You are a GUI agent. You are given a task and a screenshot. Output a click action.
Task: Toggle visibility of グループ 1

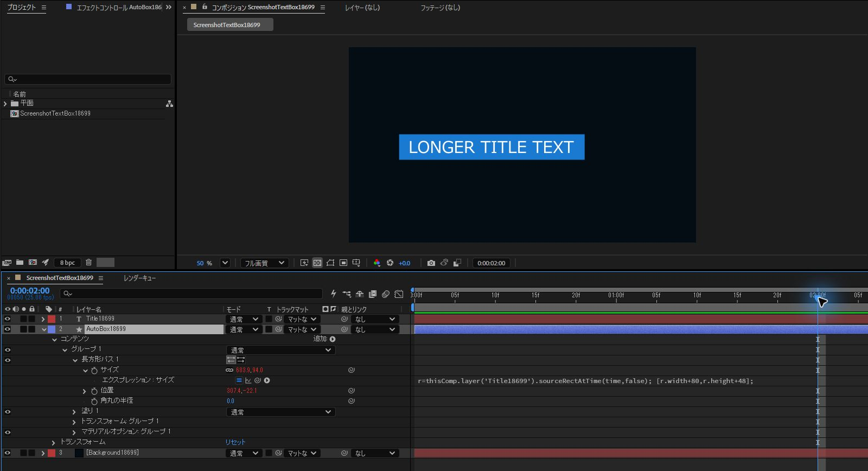click(8, 350)
